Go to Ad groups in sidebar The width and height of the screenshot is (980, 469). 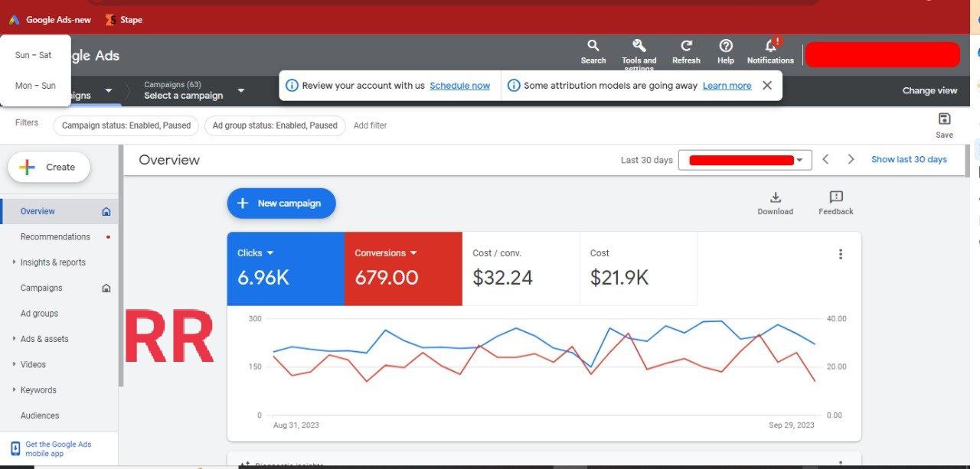(39, 314)
